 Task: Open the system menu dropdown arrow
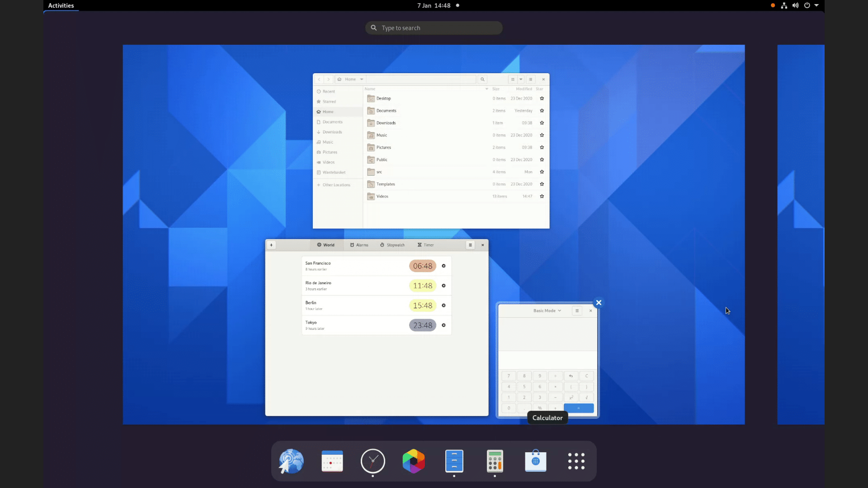click(x=816, y=5)
